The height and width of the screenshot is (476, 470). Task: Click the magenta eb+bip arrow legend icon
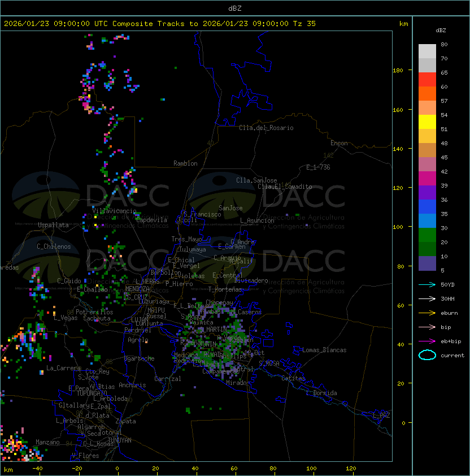[x=427, y=341]
